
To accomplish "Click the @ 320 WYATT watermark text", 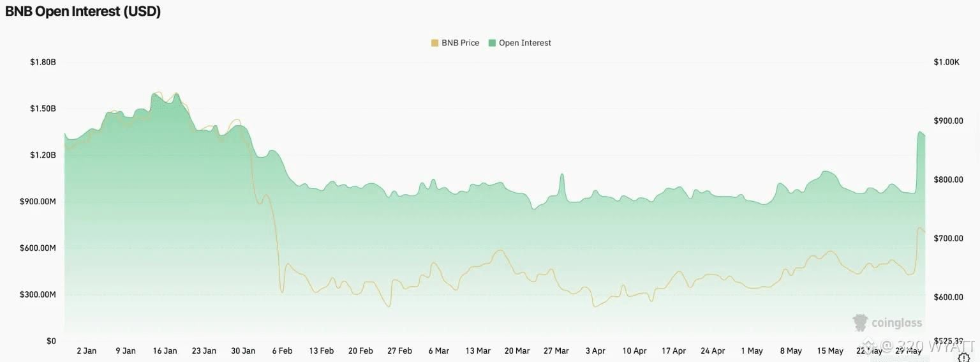I will [928, 346].
